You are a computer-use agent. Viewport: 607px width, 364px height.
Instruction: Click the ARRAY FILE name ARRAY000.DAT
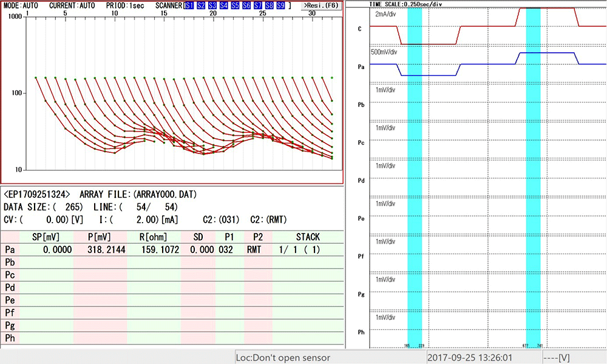[166, 195]
